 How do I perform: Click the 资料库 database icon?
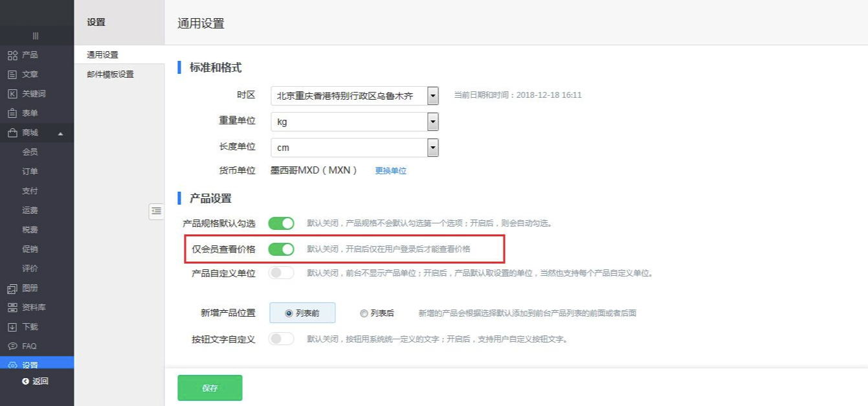[x=12, y=308]
